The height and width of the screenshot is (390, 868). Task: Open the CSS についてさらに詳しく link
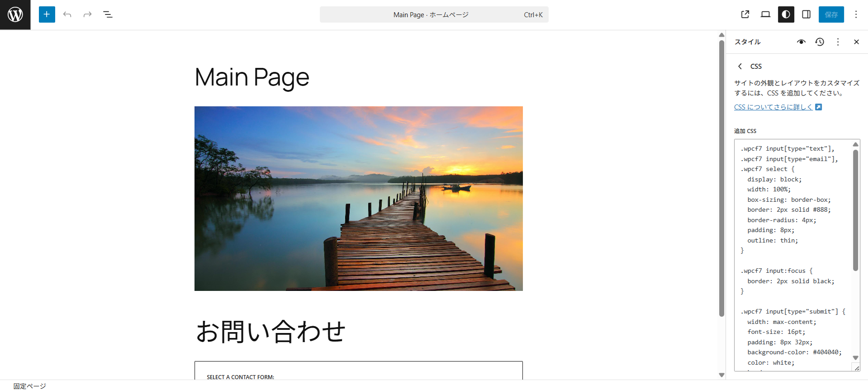point(778,107)
